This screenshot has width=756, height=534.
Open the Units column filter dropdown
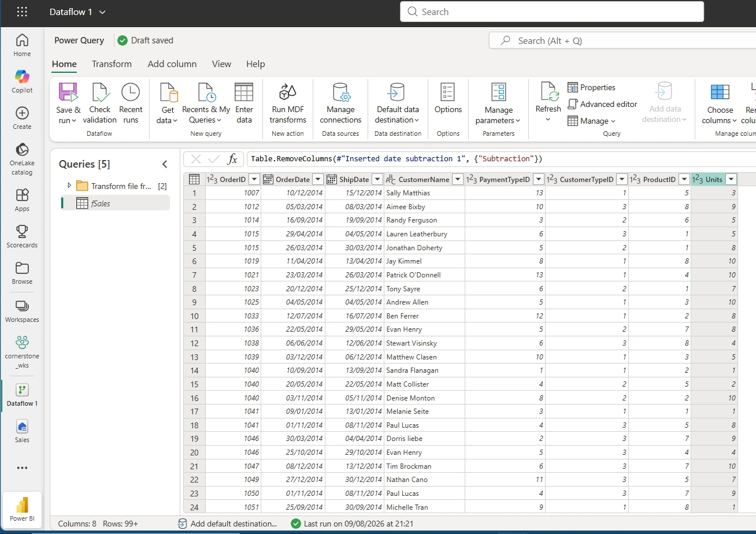[731, 179]
